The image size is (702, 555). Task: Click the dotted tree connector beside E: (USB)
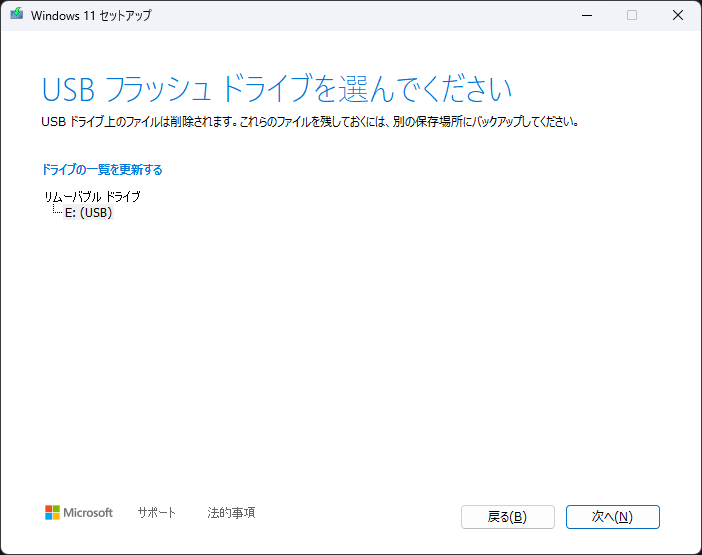tap(56, 211)
